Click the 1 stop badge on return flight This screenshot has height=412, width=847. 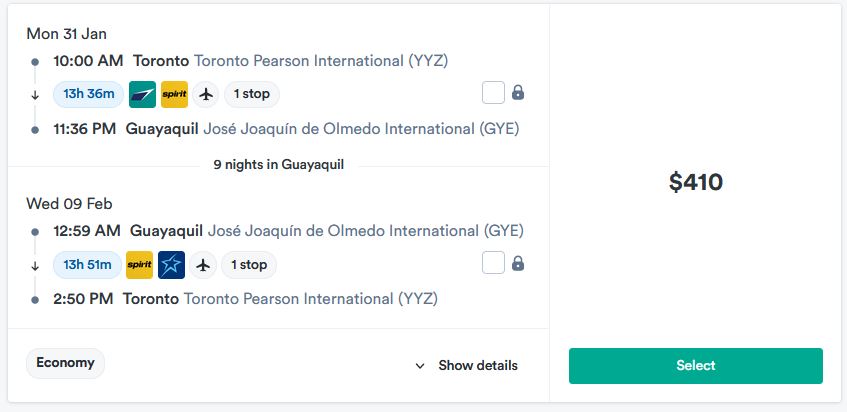tap(249, 265)
